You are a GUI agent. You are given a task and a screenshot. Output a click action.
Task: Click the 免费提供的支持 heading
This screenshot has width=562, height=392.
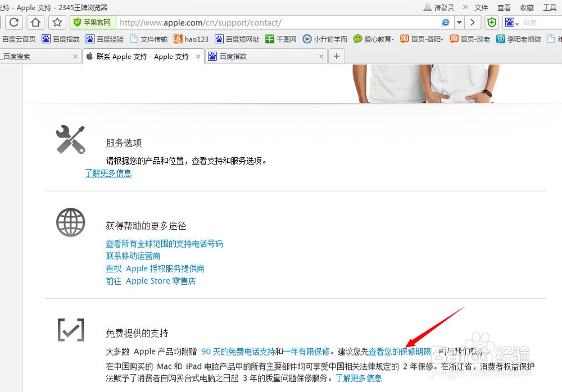pos(137,333)
